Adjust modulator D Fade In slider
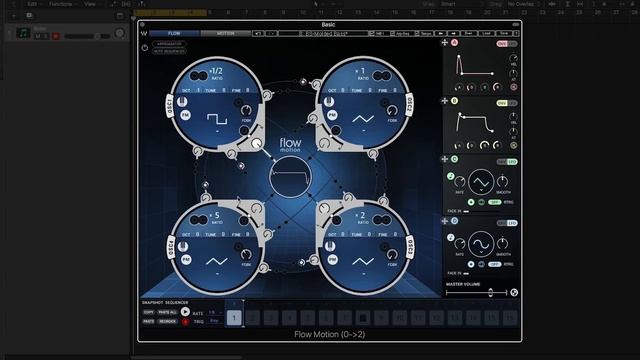 click(x=466, y=273)
